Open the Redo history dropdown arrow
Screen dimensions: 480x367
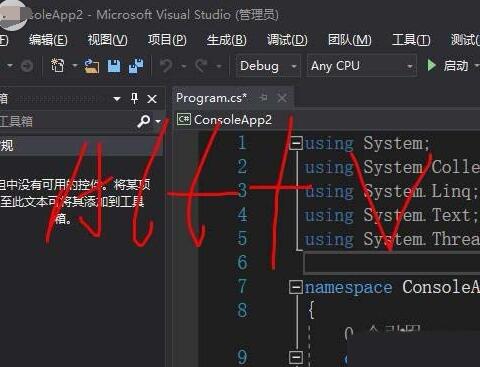pyautogui.click(x=219, y=66)
